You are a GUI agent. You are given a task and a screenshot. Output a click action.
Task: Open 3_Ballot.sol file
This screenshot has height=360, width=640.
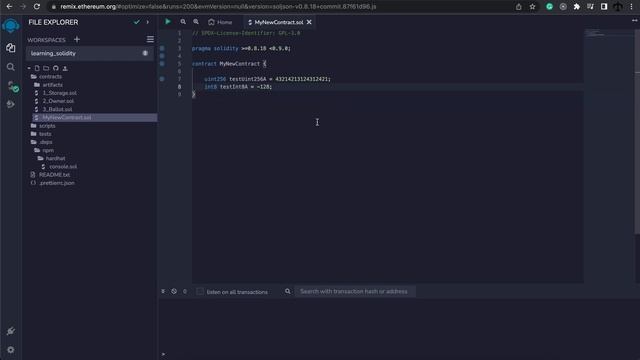58,109
